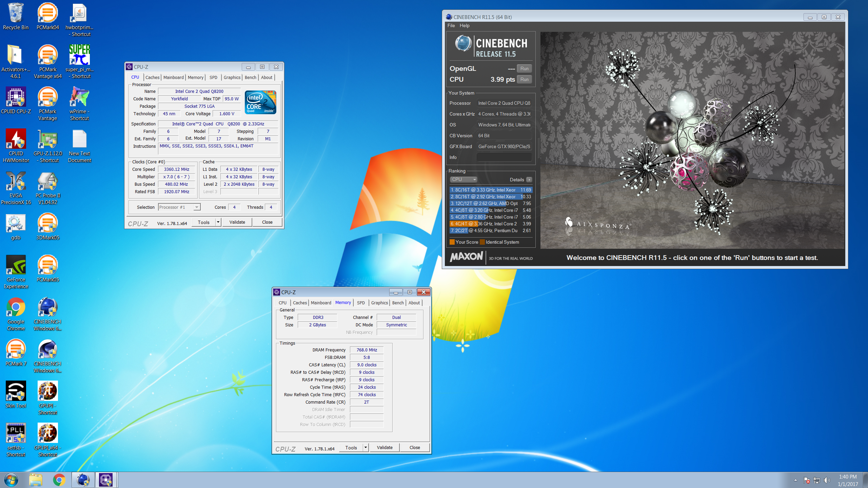Select the setfsb shortcut icon
The image size is (868, 488).
point(16,440)
